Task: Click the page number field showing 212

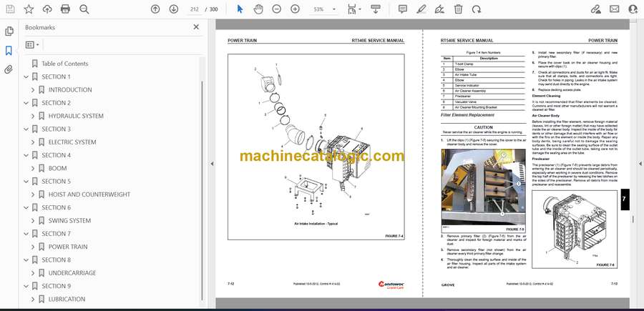Action: tap(195, 9)
